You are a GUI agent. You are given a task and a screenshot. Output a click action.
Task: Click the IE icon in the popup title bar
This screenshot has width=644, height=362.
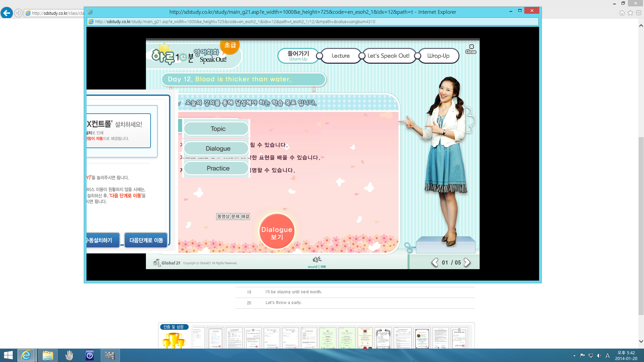(90, 12)
